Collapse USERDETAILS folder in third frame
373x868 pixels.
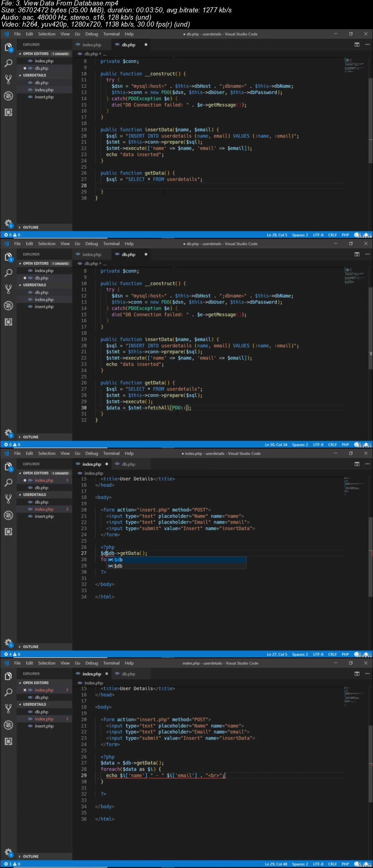(35, 495)
